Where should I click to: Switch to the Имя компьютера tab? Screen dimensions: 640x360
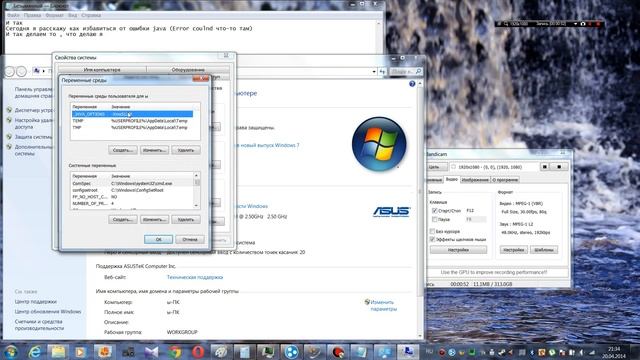pyautogui.click(x=102, y=69)
